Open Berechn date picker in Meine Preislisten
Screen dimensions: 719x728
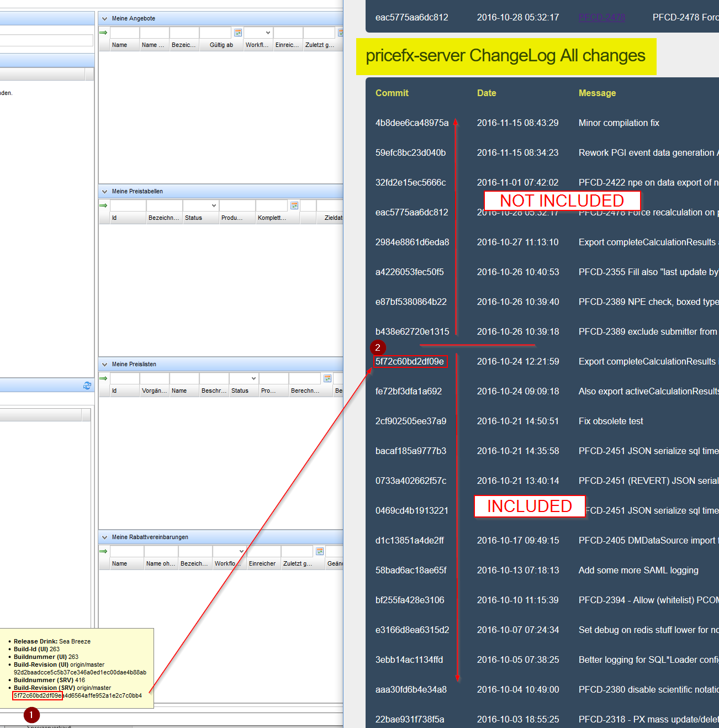pyautogui.click(x=327, y=378)
